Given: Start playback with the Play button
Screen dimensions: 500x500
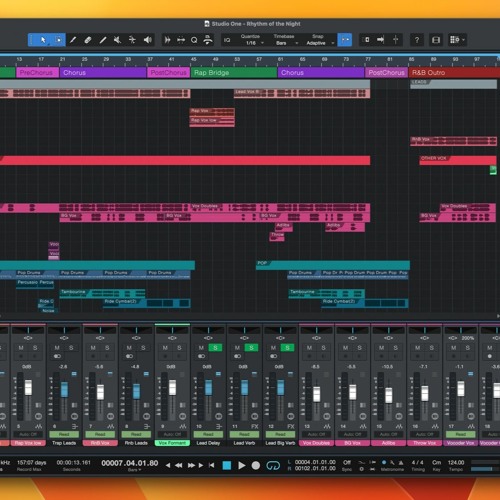Looking at the screenshot, I should click(242, 465).
